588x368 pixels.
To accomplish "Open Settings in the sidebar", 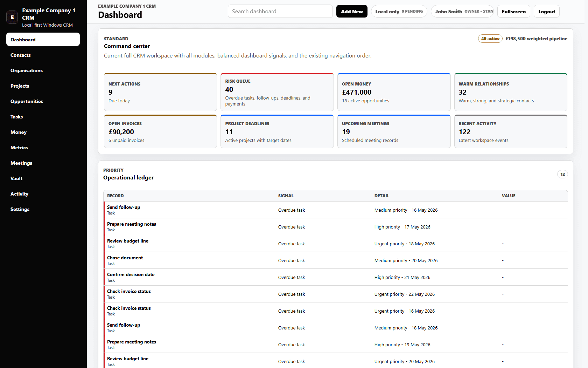I will point(43,209).
